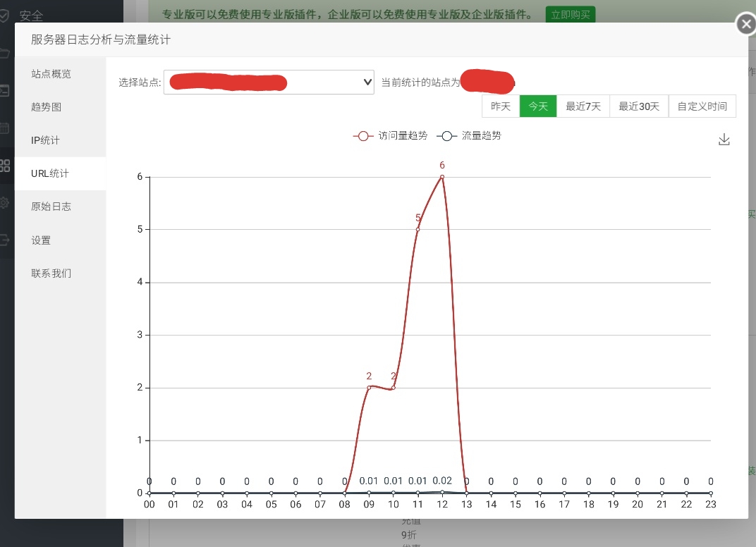The height and width of the screenshot is (547, 756).
Task: Open the scheduled tasks calendar icon
Action: pos(4,128)
